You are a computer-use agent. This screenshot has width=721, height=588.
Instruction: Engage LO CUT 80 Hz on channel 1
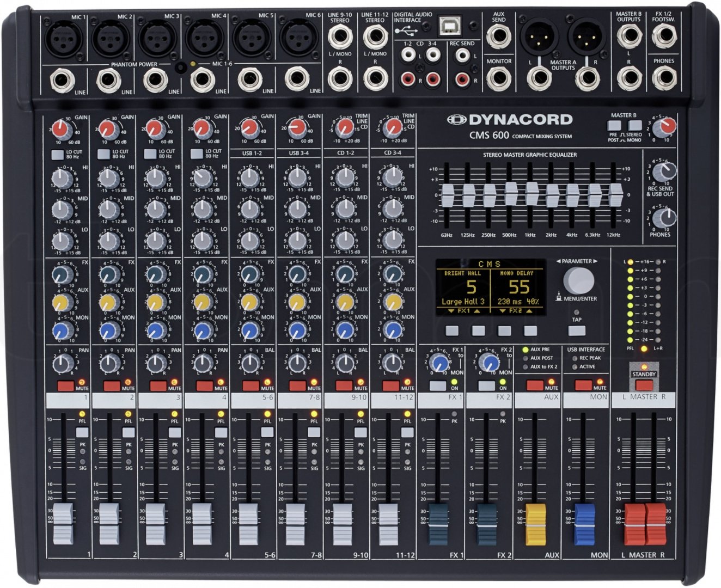point(57,154)
